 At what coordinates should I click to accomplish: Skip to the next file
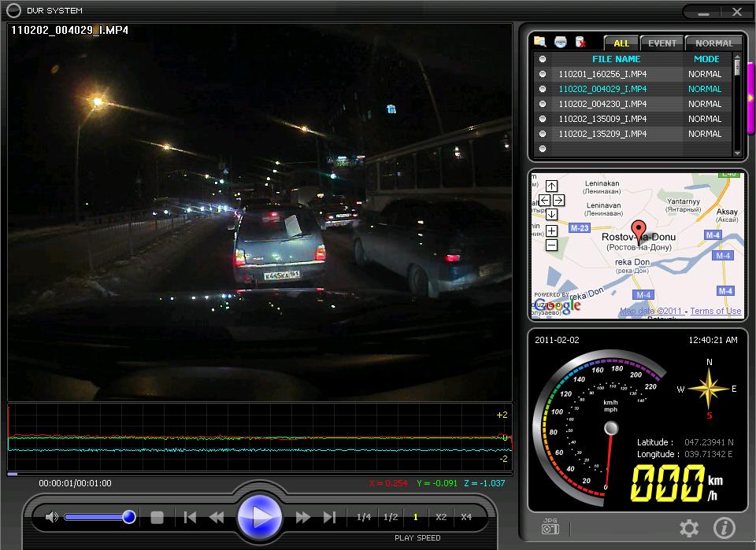pyautogui.click(x=330, y=518)
